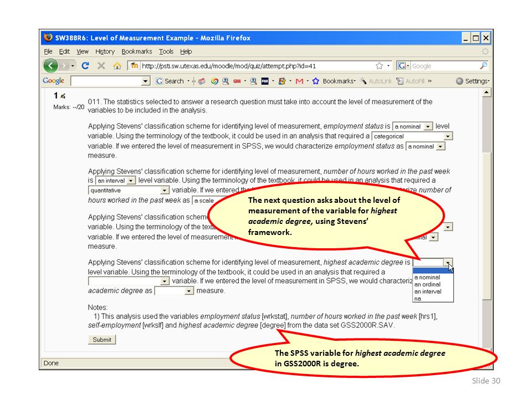
Task: Open the back/forward history dropdown arrow
Action: [x=73, y=66]
